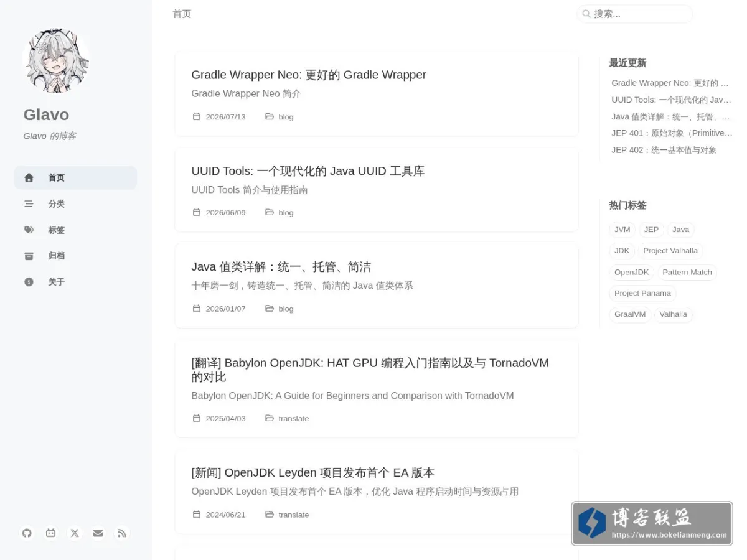Screen dimensions: 747x560
Task: Click translate category on Babylon OpenJDK post
Action: coord(294,419)
